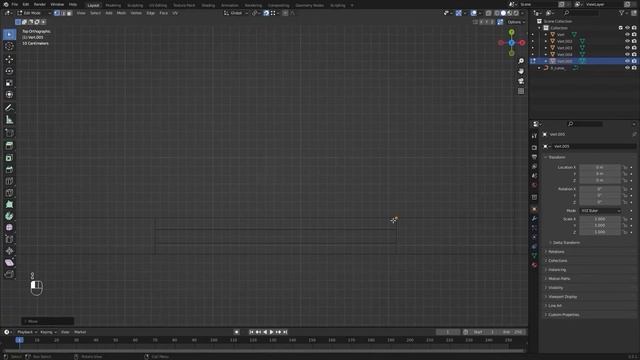The image size is (640, 360).
Task: Select the Extrude Region tool
Action: click(9, 146)
